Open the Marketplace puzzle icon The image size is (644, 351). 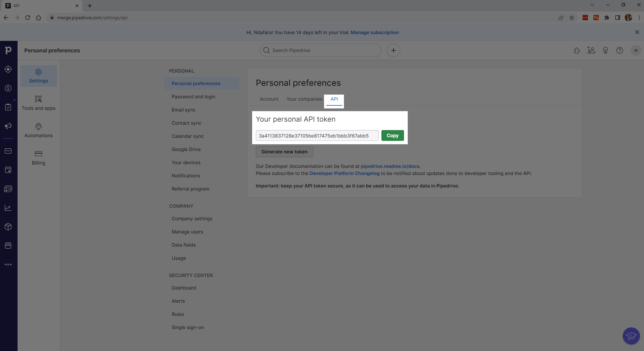click(577, 50)
